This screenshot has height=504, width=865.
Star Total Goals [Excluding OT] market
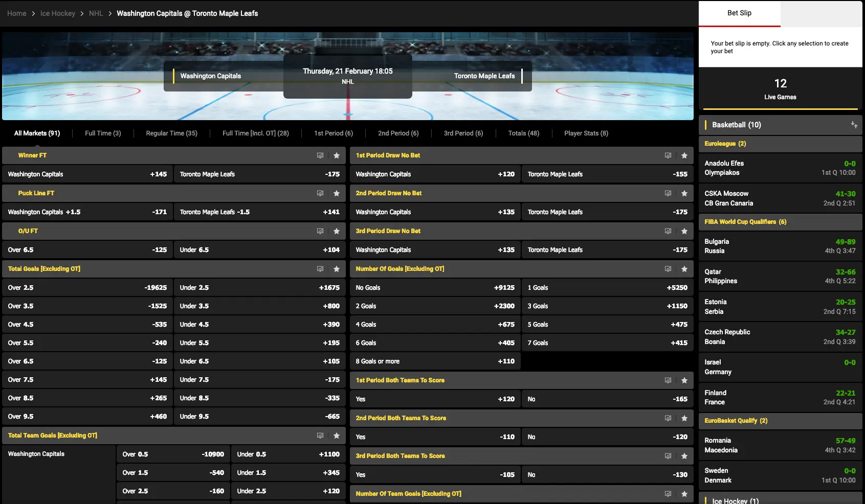pyautogui.click(x=336, y=269)
